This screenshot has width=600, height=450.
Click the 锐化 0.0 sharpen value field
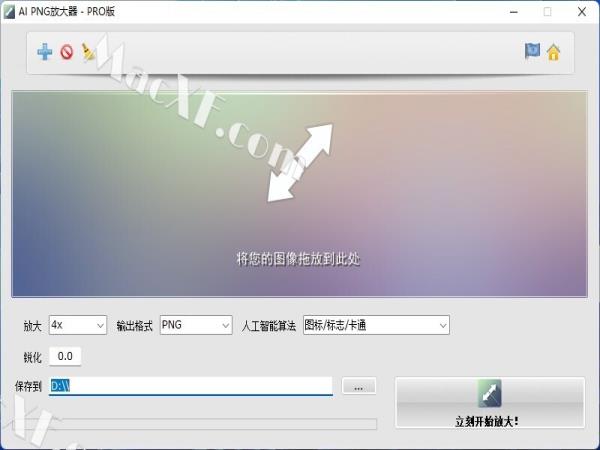65,356
